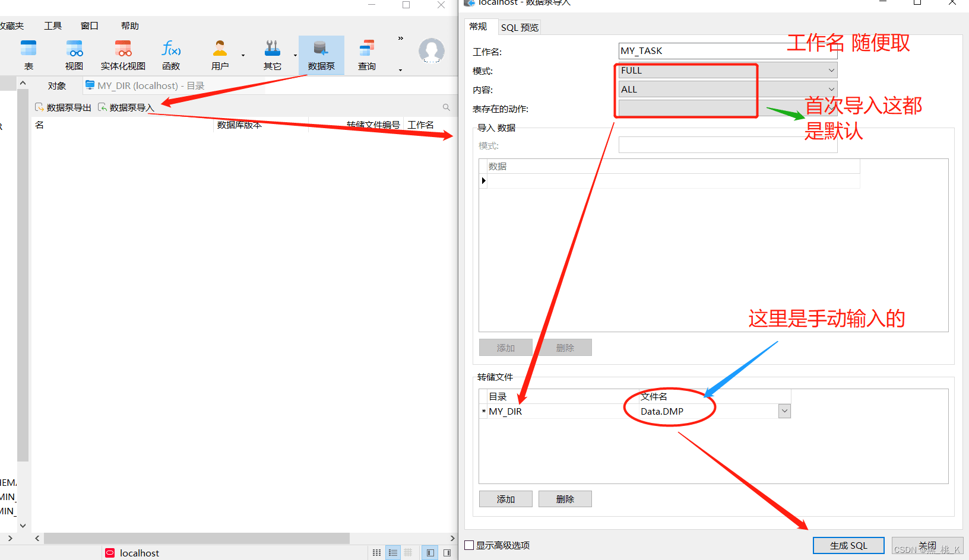Switch to the 对象 tab
969x560 pixels.
pos(57,85)
